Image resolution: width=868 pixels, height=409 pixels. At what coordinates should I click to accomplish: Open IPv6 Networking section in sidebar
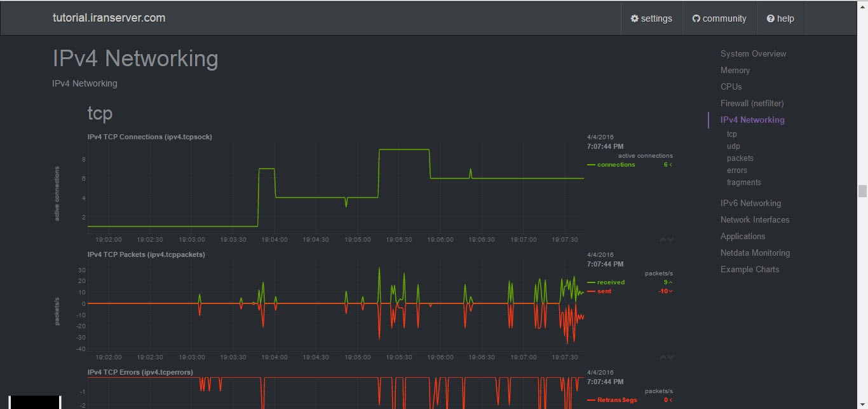pyautogui.click(x=750, y=204)
